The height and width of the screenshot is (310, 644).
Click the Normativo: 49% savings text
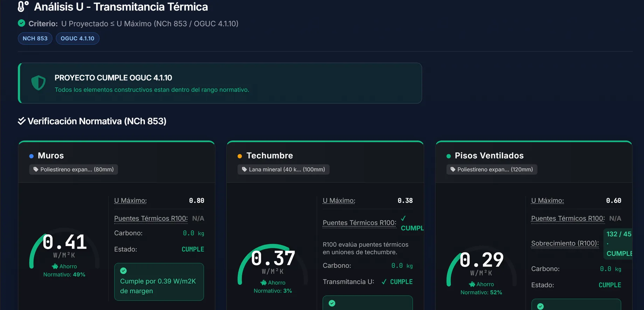(x=64, y=275)
